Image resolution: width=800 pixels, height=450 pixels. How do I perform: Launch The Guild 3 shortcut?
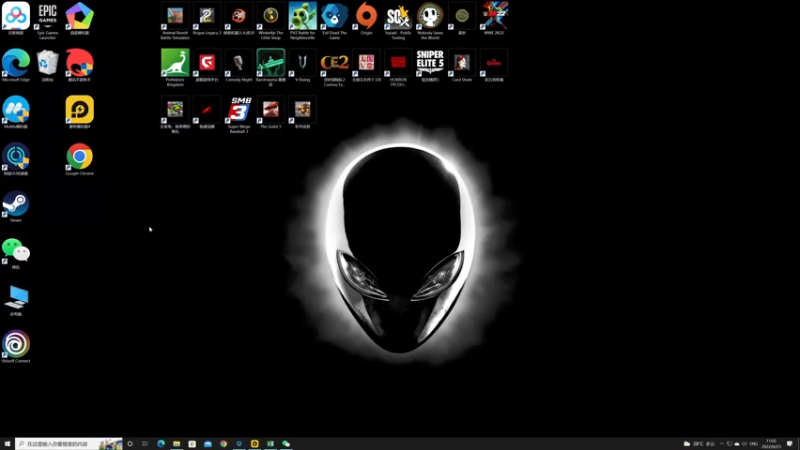coord(270,112)
